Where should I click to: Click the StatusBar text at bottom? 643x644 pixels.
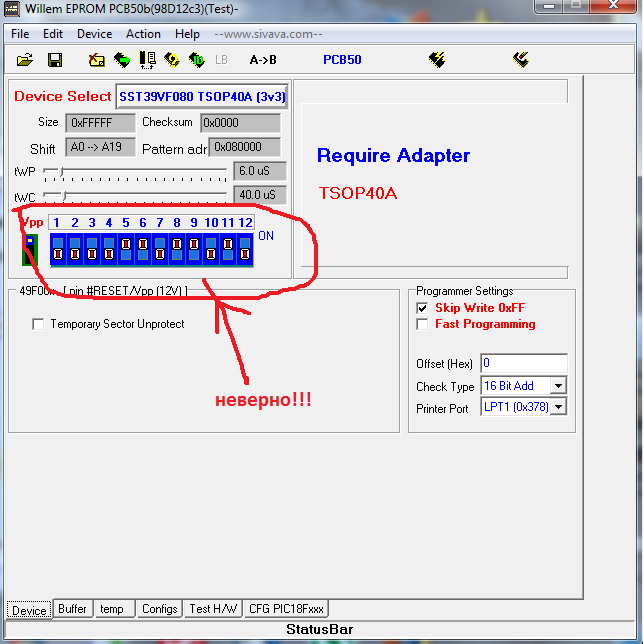(319, 630)
